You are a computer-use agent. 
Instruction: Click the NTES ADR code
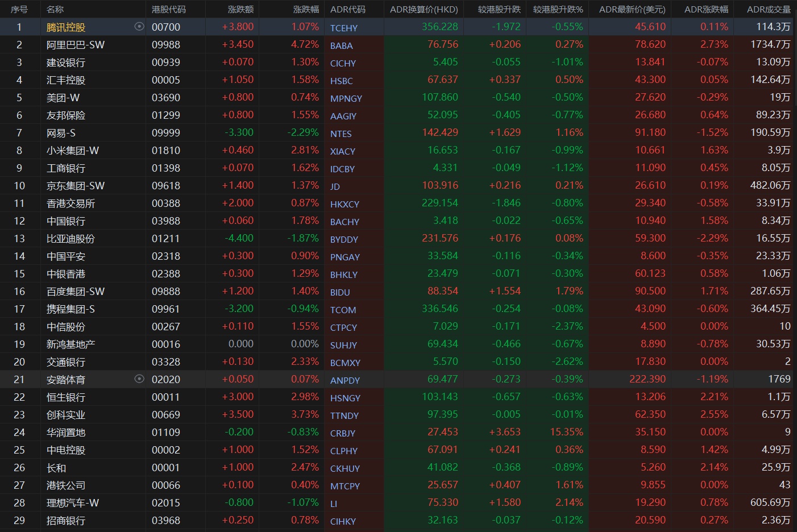[x=341, y=134]
